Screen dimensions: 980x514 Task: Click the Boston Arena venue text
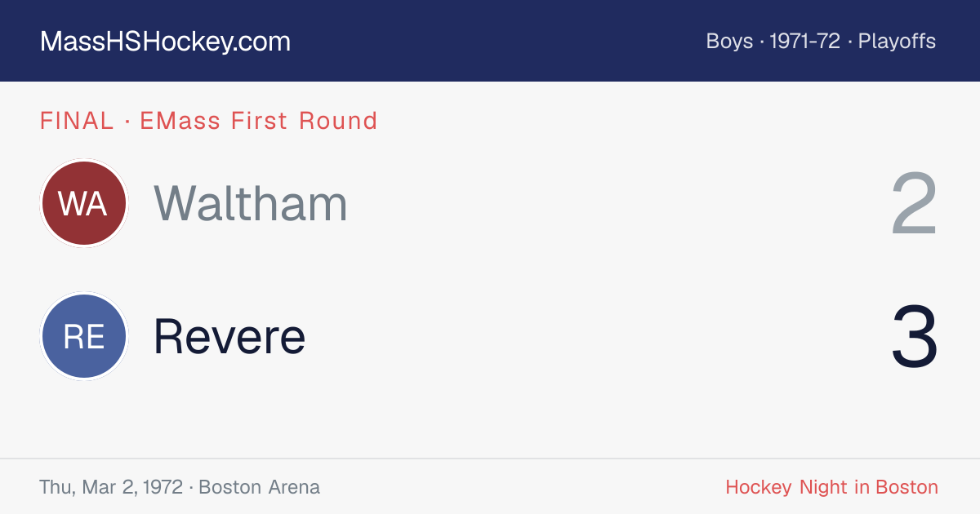(x=260, y=487)
